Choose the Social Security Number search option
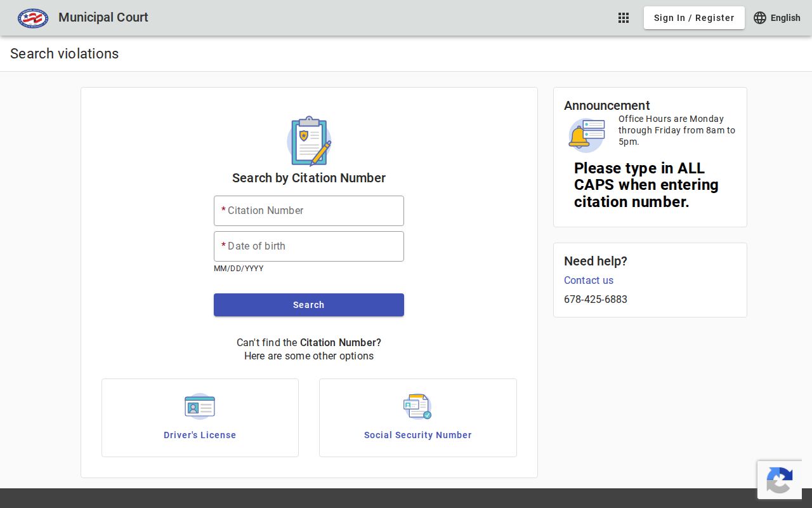The image size is (812, 508). 418,418
